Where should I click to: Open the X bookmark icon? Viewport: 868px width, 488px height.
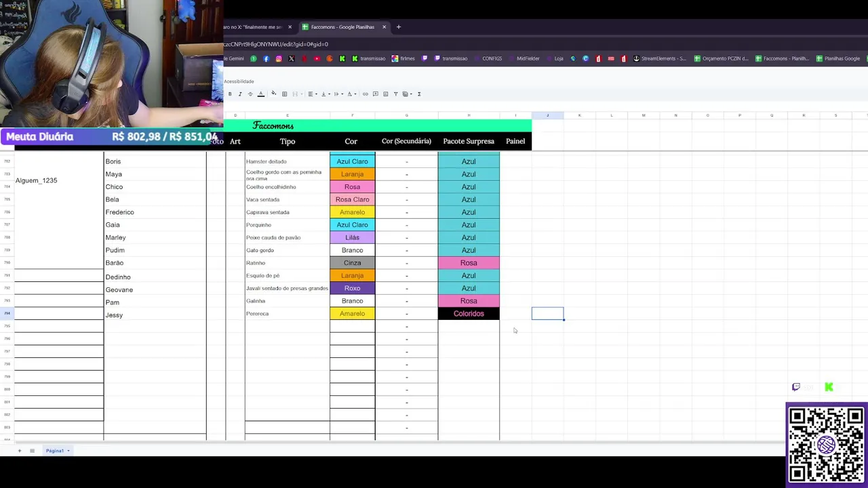pos(292,59)
